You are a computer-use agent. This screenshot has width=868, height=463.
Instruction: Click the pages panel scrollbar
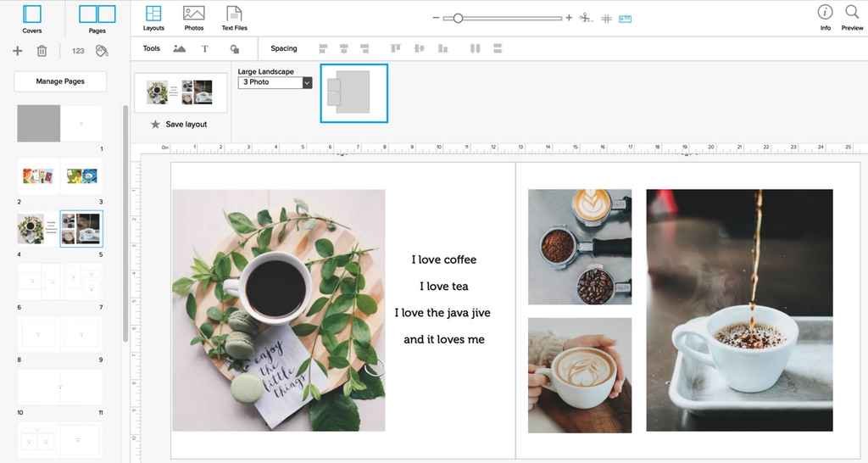point(125,223)
